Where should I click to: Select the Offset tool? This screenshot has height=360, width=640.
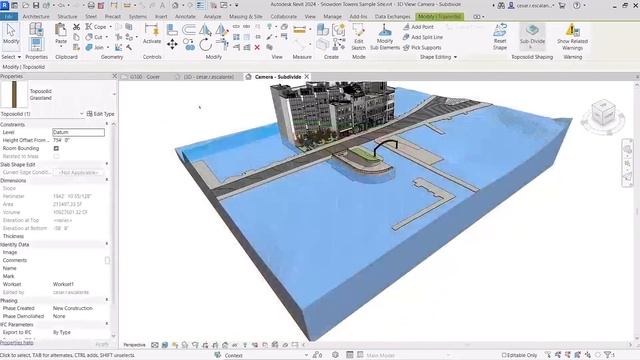(189, 29)
